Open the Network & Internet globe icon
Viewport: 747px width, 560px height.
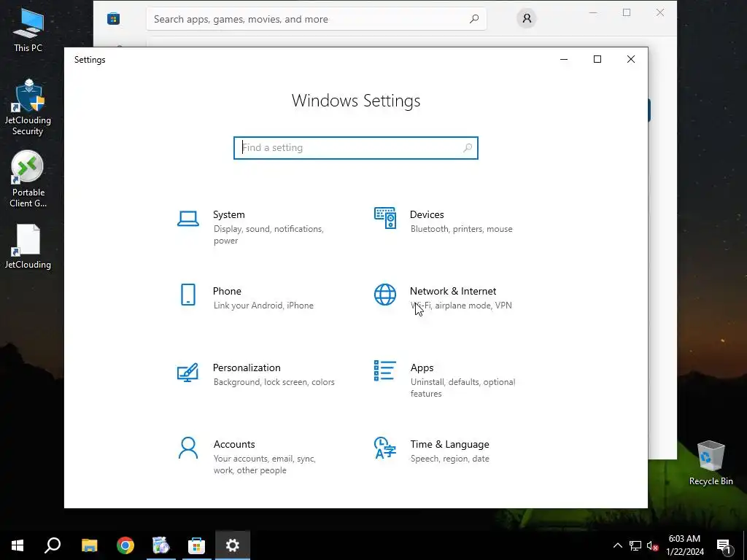tap(385, 295)
